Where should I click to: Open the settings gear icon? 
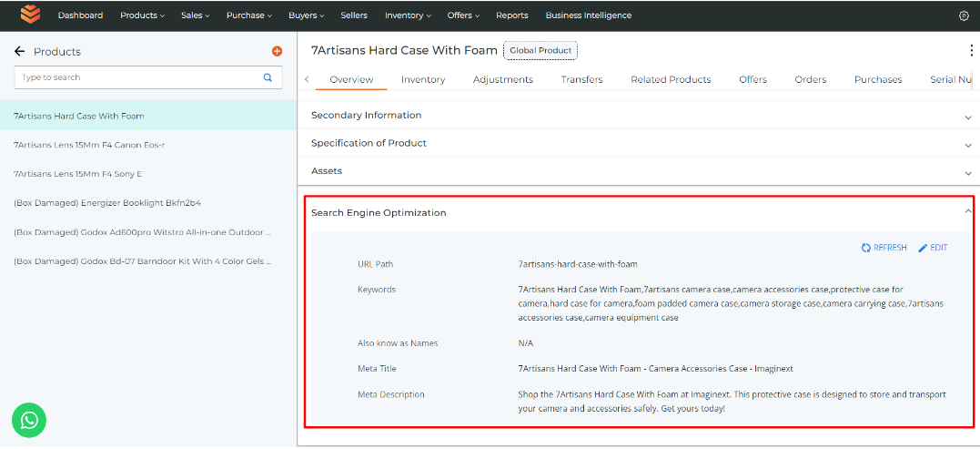pyautogui.click(x=964, y=15)
